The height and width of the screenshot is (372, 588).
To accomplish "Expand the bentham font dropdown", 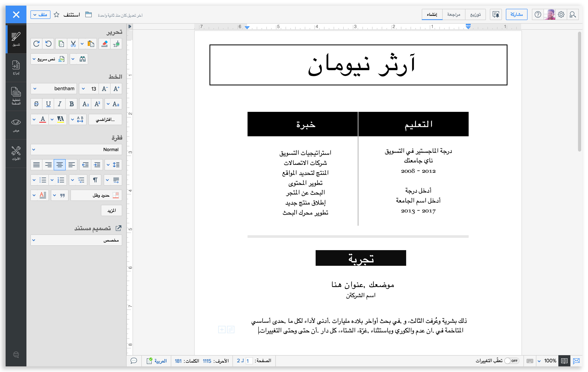I will 35,88.
